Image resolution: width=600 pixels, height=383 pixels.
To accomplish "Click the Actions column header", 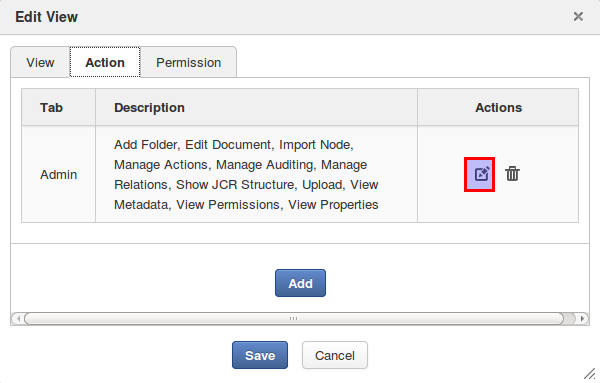I will tap(498, 108).
